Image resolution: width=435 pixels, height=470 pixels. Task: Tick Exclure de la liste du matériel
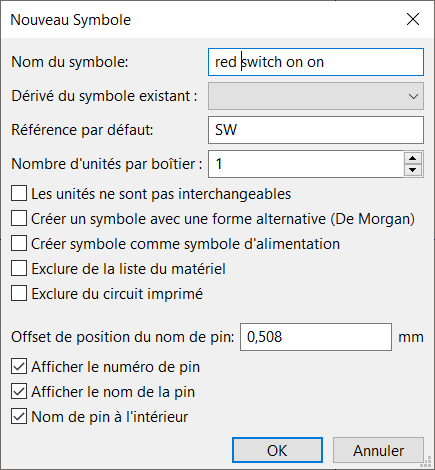coord(19,269)
